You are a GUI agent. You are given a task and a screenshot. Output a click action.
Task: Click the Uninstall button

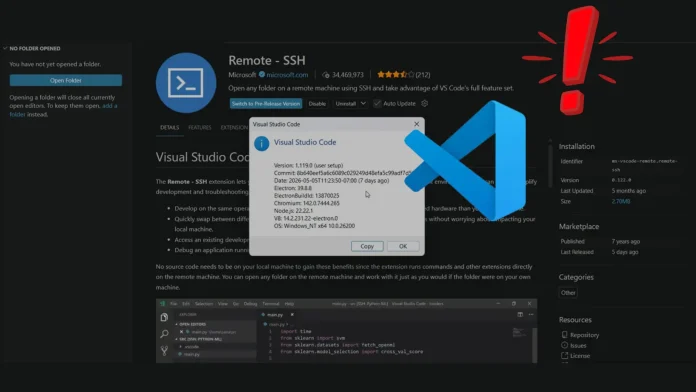pos(346,103)
